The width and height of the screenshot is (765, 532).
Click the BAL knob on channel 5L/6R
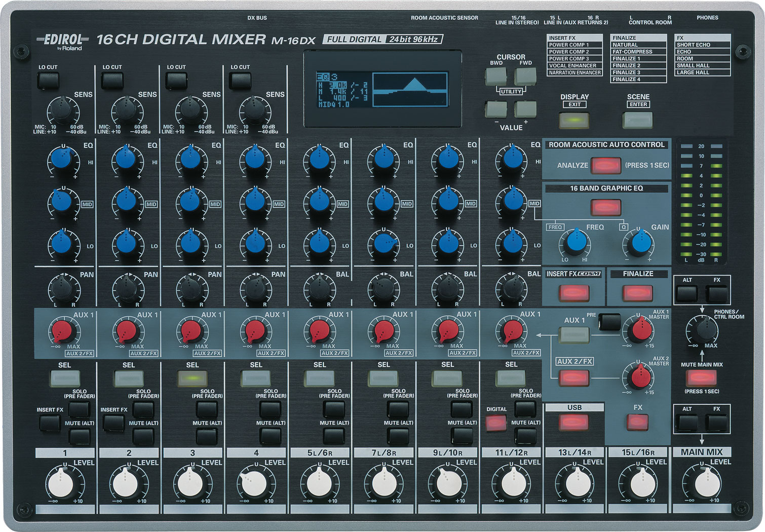[x=319, y=289]
